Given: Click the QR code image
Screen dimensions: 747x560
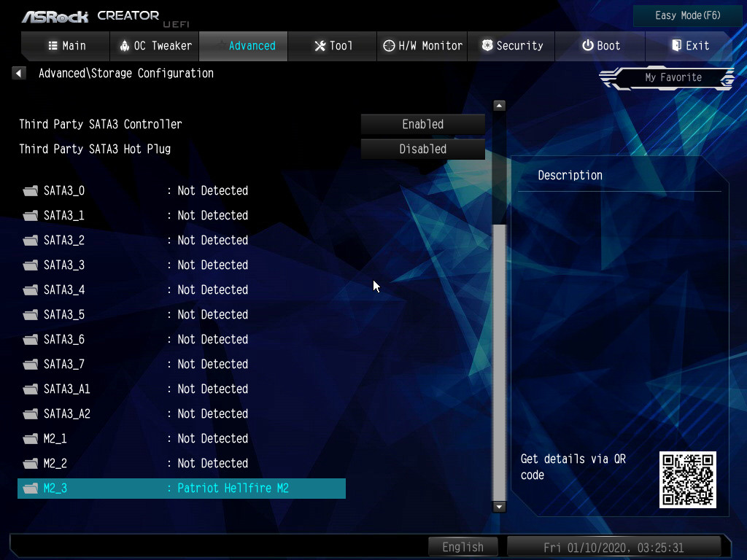Looking at the screenshot, I should pos(687,479).
